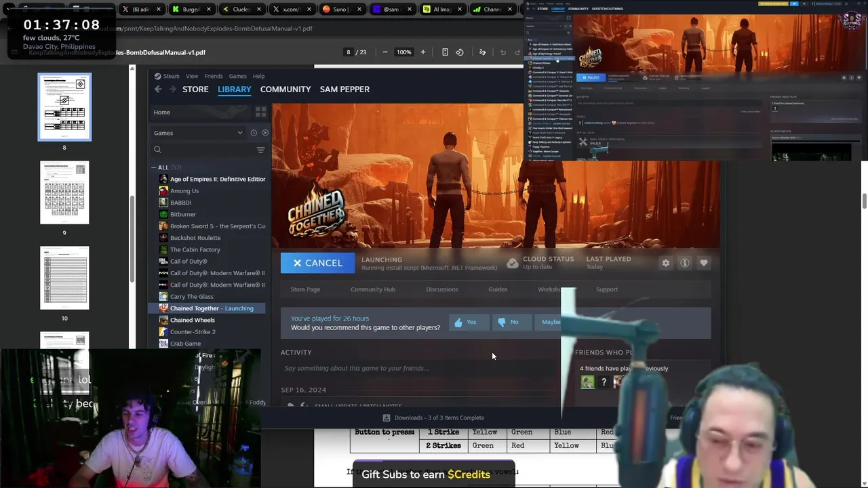
Task: Toggle the ready-to-play filter icon
Action: (265, 133)
